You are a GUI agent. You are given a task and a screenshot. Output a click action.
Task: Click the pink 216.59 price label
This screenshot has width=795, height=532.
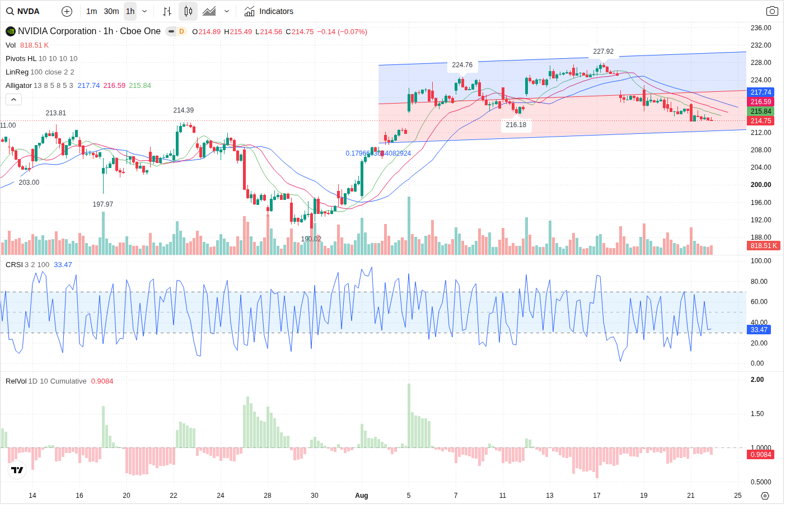[761, 102]
